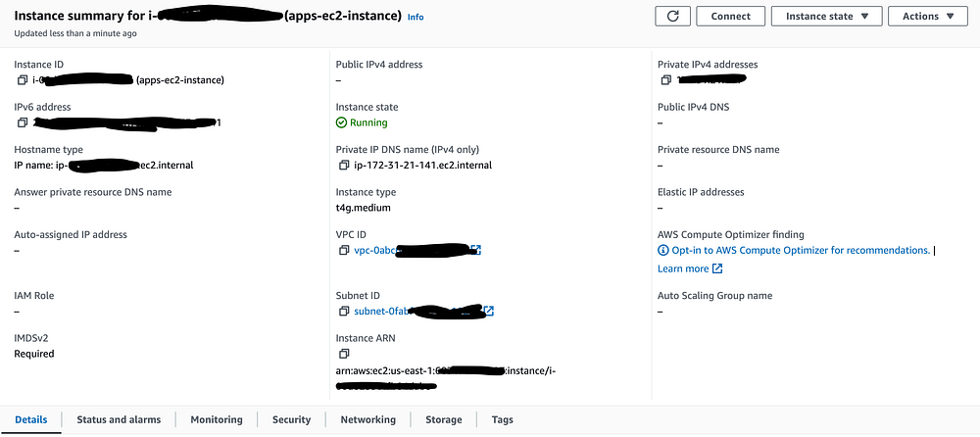Switch to the Status and alarms tab
Viewport: 980px width, 437px height.
[x=119, y=419]
